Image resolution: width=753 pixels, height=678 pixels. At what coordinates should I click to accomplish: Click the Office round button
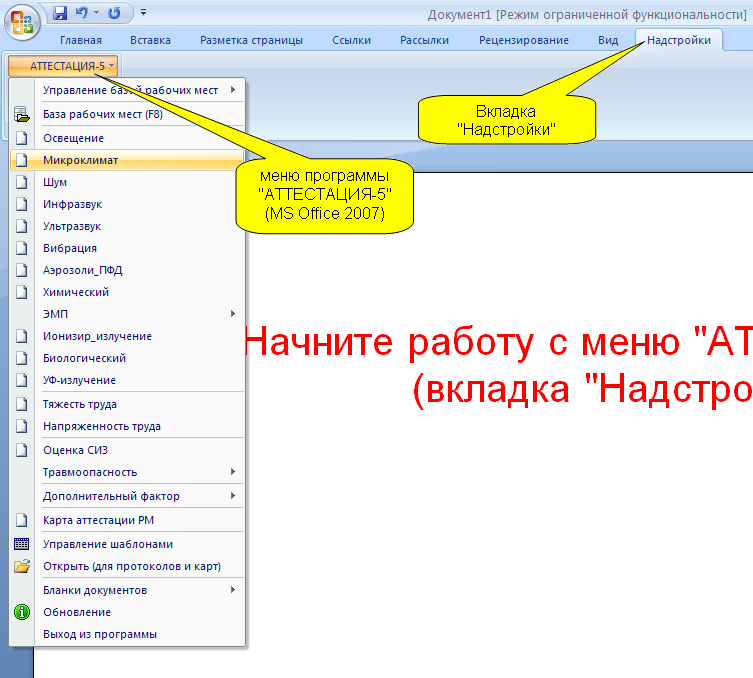click(22, 22)
